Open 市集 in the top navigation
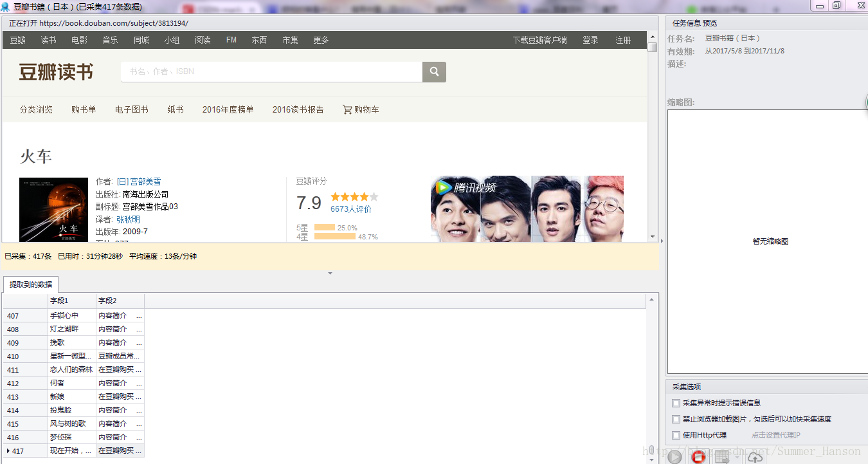Viewport: 868px width, 464px height. tap(290, 40)
